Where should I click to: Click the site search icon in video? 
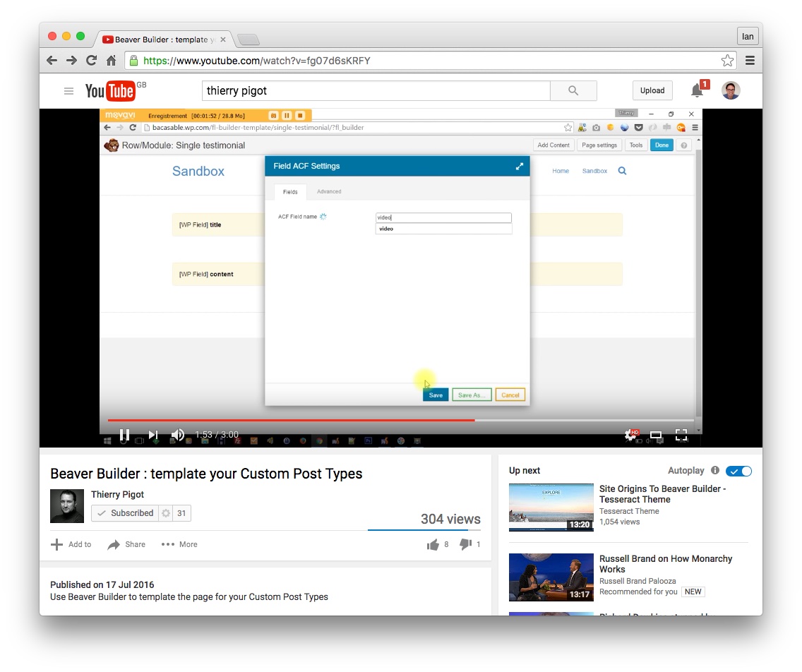tap(622, 171)
